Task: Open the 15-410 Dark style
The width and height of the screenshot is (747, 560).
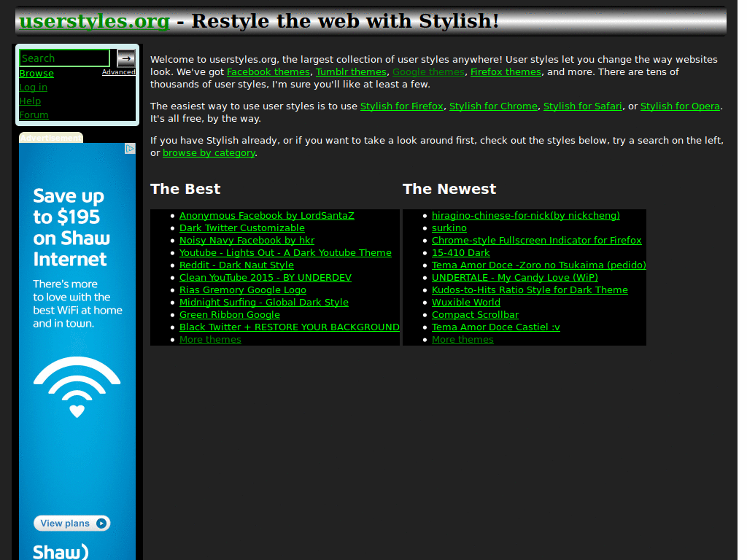Action: click(461, 253)
